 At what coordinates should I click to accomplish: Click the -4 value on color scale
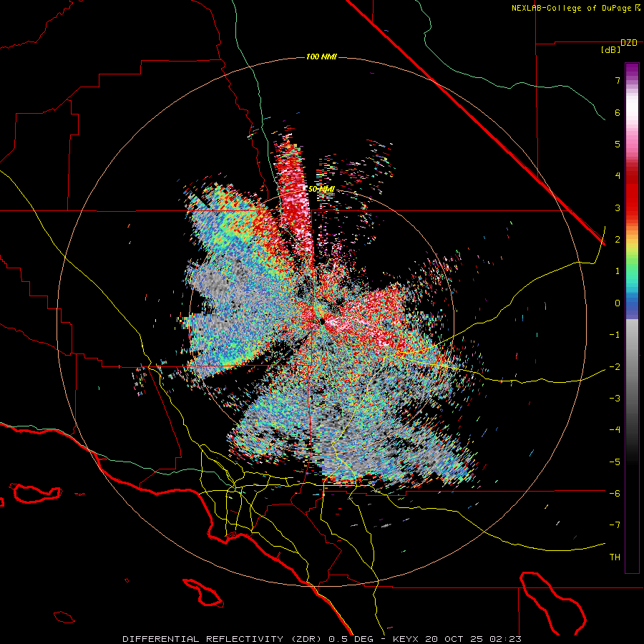pyautogui.click(x=615, y=429)
